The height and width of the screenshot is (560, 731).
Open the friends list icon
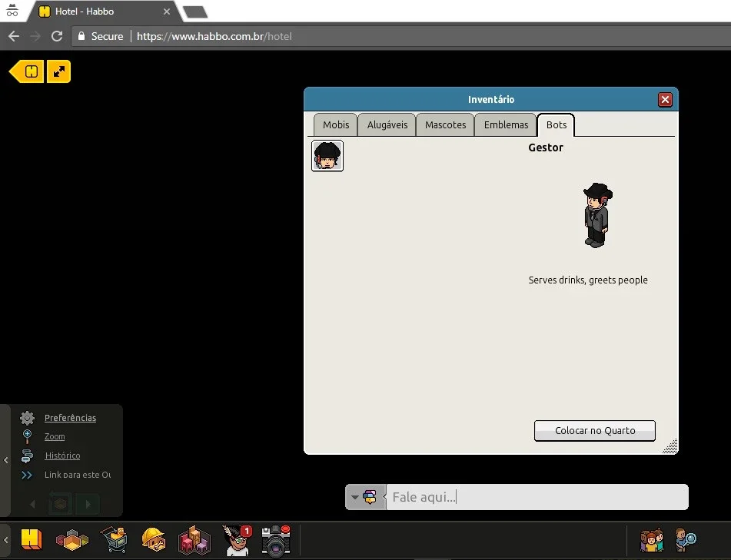652,541
